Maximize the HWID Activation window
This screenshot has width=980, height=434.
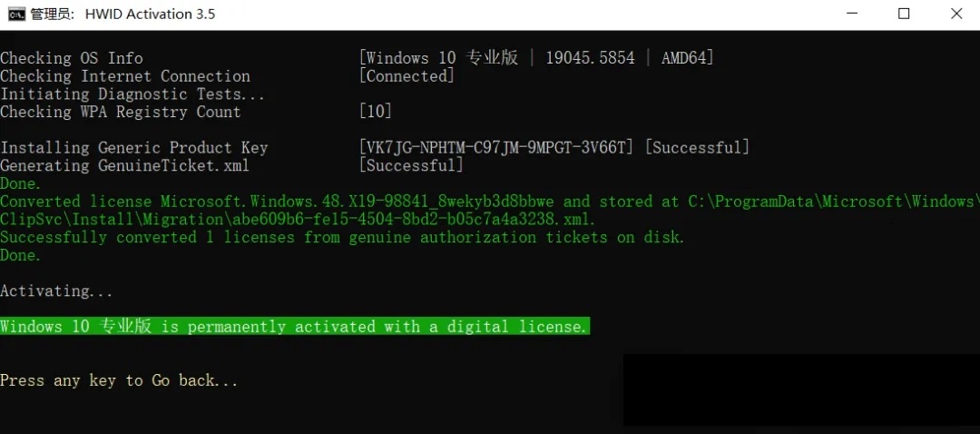coord(904,14)
